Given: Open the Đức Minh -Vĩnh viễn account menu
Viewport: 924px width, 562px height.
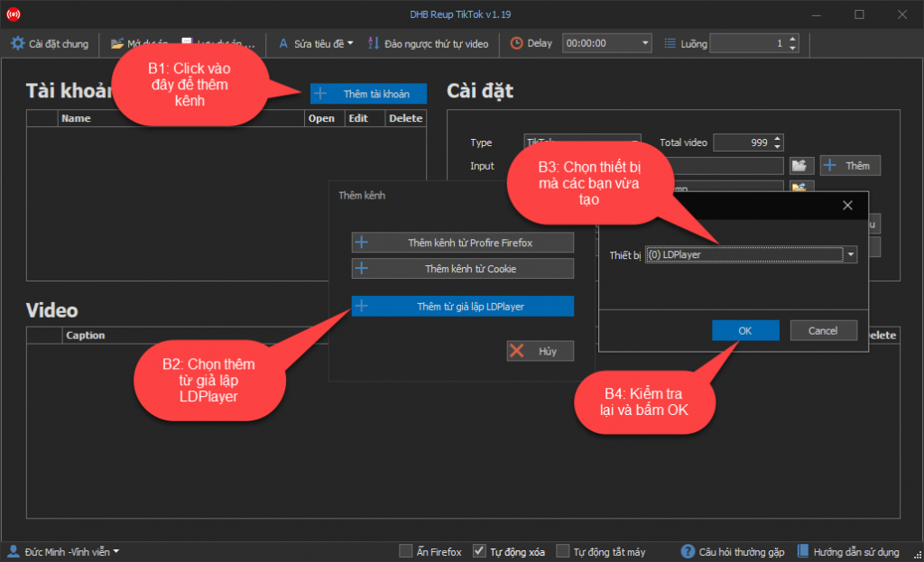Looking at the screenshot, I should pos(63,552).
